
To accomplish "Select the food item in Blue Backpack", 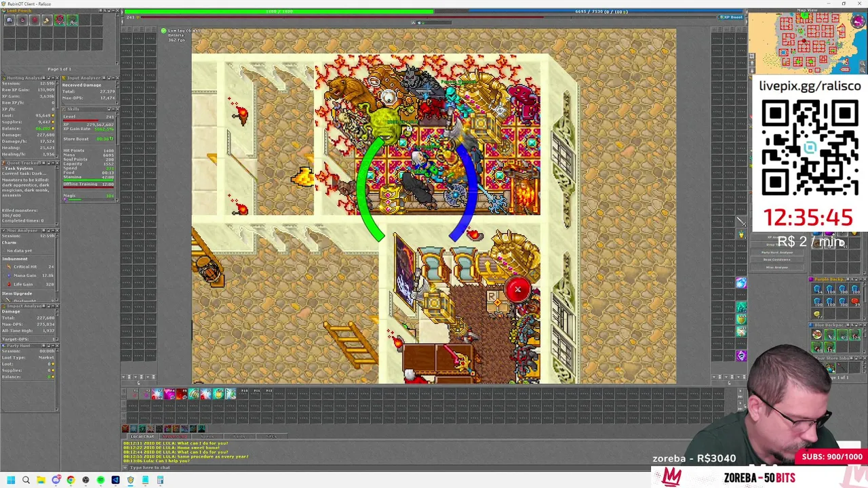I will coord(817,334).
